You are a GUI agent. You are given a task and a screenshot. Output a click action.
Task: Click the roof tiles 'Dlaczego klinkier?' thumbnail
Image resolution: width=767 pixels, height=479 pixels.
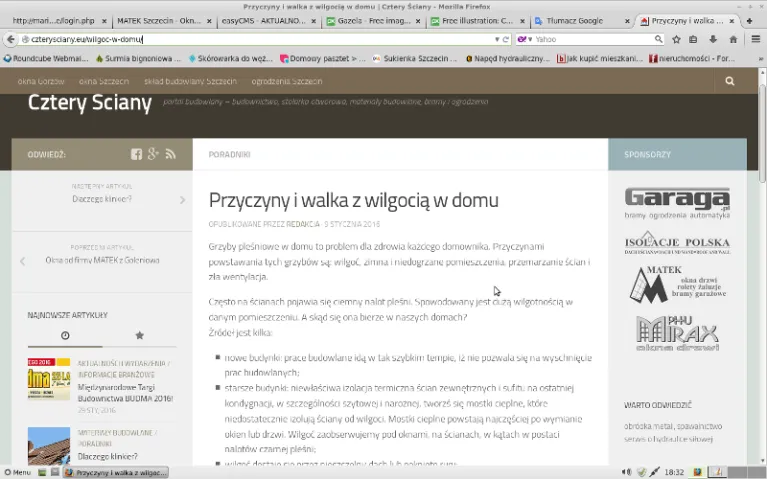point(49,446)
